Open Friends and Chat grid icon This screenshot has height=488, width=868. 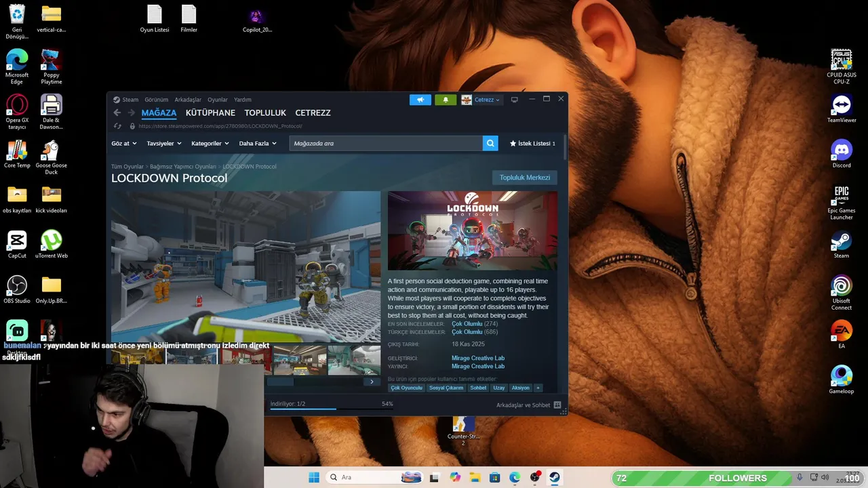tap(557, 405)
